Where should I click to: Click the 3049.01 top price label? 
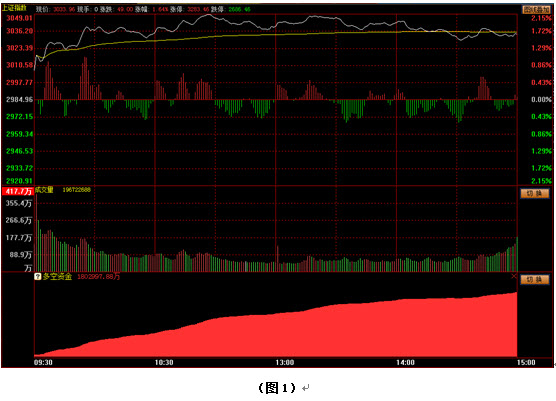[20, 18]
